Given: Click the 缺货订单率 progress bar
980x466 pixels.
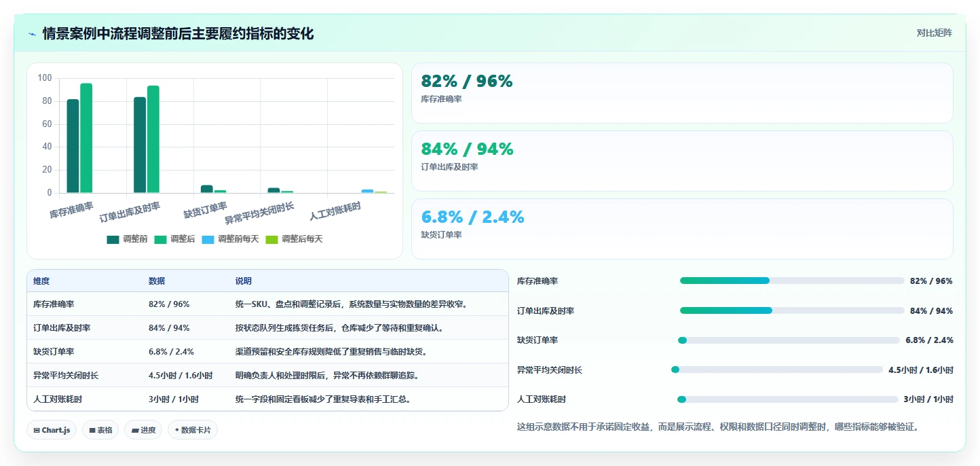Looking at the screenshot, I should coord(789,340).
